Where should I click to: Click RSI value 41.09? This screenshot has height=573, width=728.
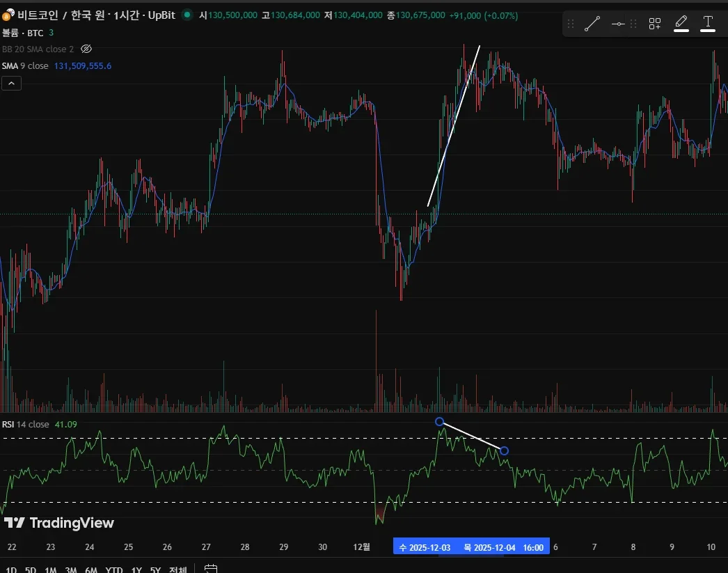(66, 425)
